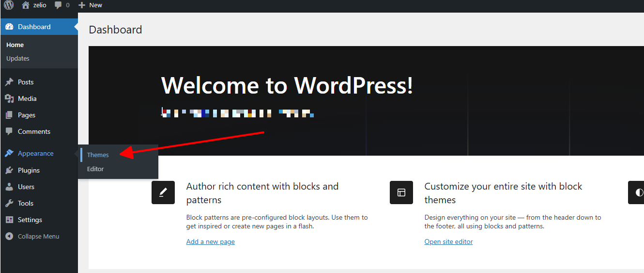
Task: Click the Tools wrench icon
Action: 9,203
